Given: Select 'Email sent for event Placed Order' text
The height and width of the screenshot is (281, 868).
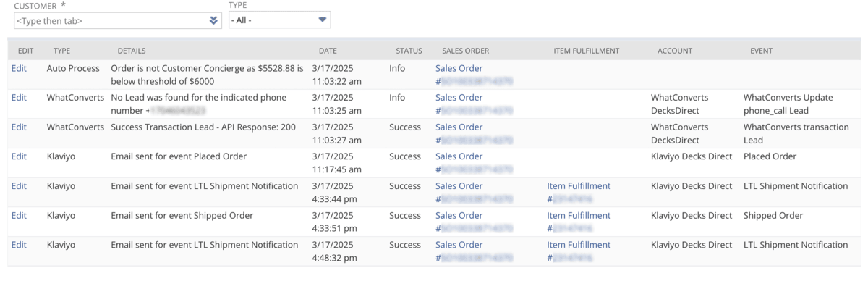Looking at the screenshot, I should click(x=179, y=156).
